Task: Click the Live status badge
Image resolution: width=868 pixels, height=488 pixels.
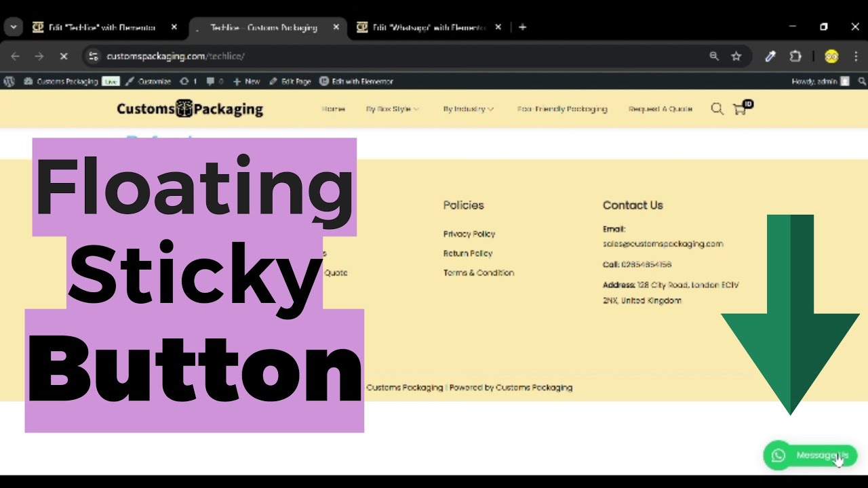Action: 111,81
